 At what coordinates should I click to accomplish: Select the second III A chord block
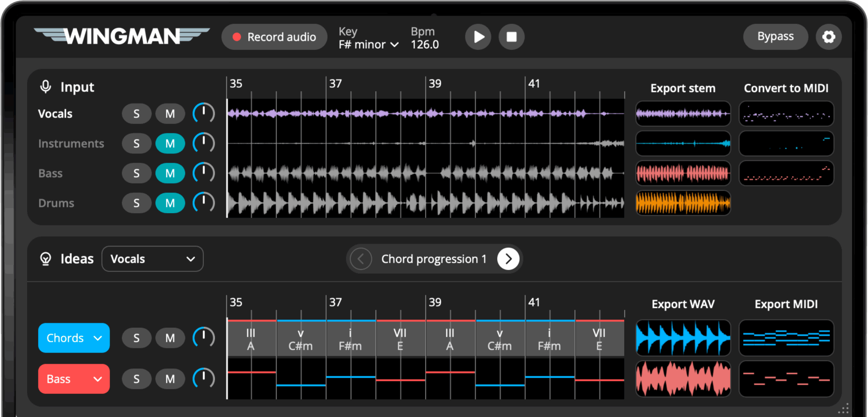click(450, 339)
